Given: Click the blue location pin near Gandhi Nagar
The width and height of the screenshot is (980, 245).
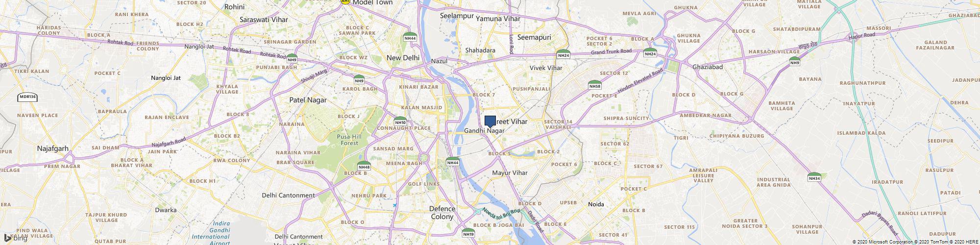Looking at the screenshot, I should 490,122.
